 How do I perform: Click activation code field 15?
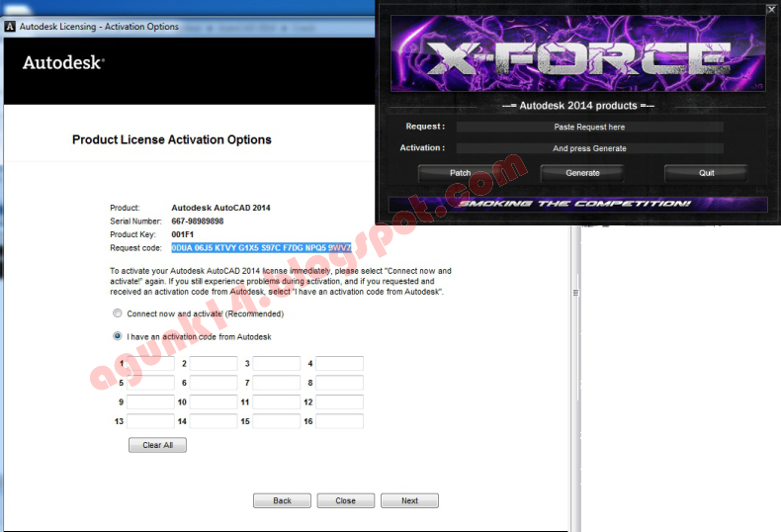277,421
